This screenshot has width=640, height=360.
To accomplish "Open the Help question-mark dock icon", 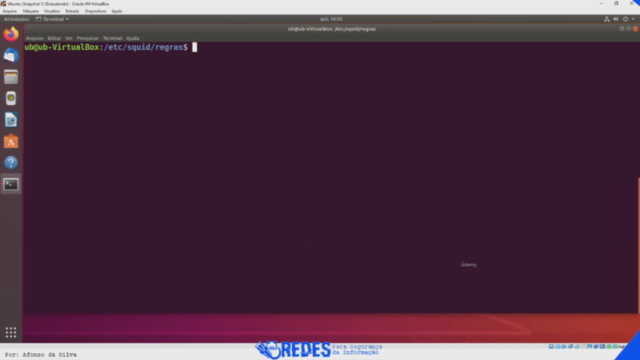I will tap(11, 163).
